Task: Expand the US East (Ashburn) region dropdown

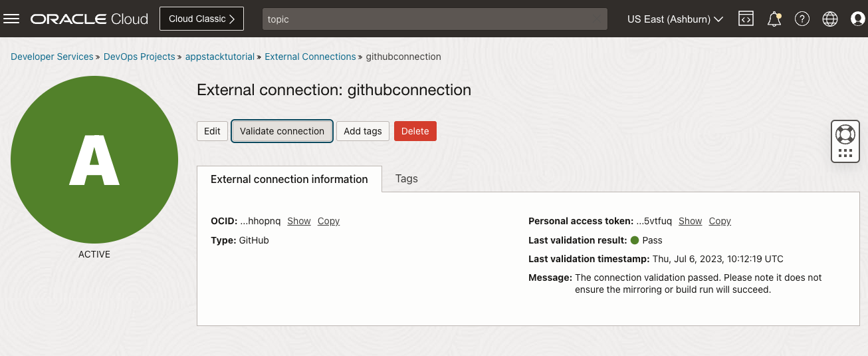Action: [x=675, y=19]
